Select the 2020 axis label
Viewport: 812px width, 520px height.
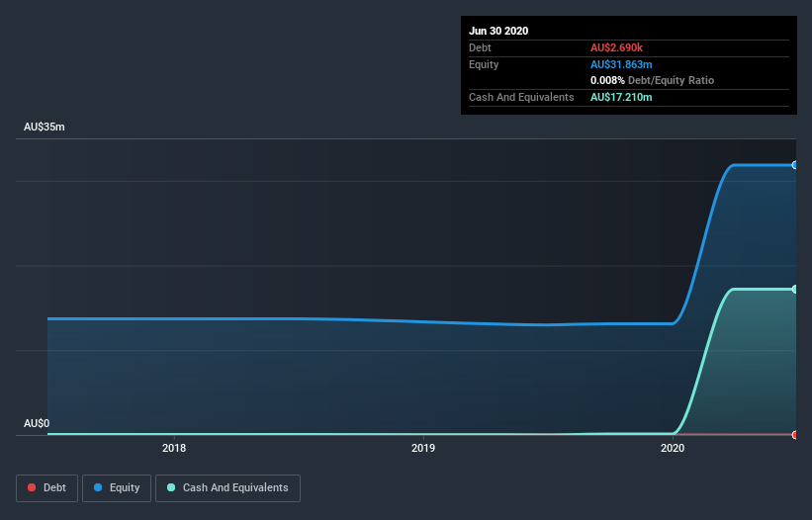(673, 448)
